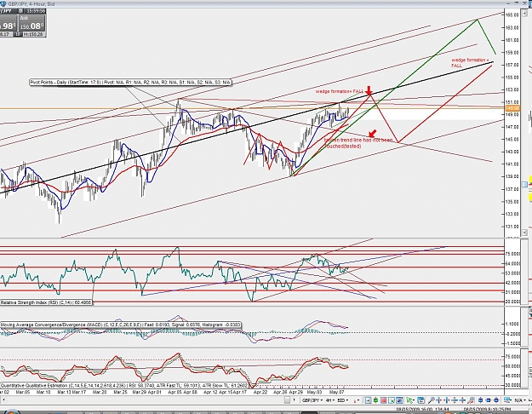
Task: Click the Bid price tile ending .98
Action: 8,24
